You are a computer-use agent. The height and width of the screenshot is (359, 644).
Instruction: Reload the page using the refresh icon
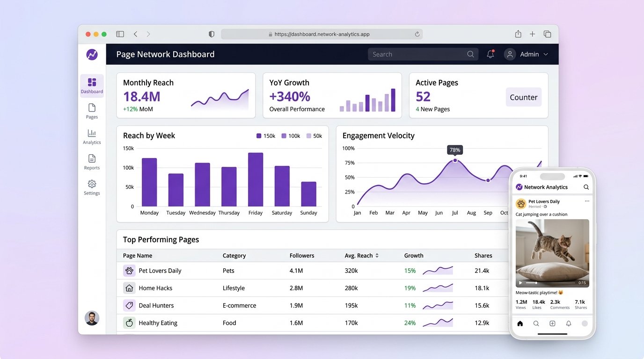(417, 34)
